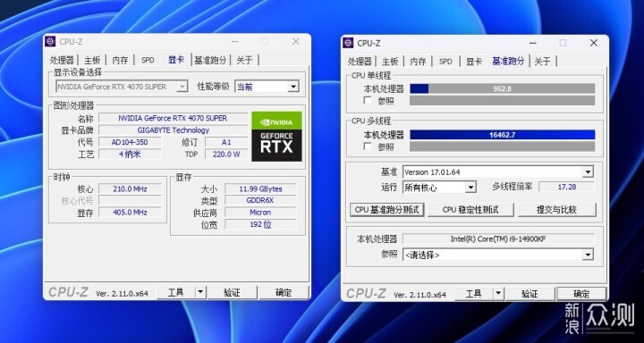Screen dimensions: 644x343
Task: Close the left CPU-Z window
Action: click(296, 41)
